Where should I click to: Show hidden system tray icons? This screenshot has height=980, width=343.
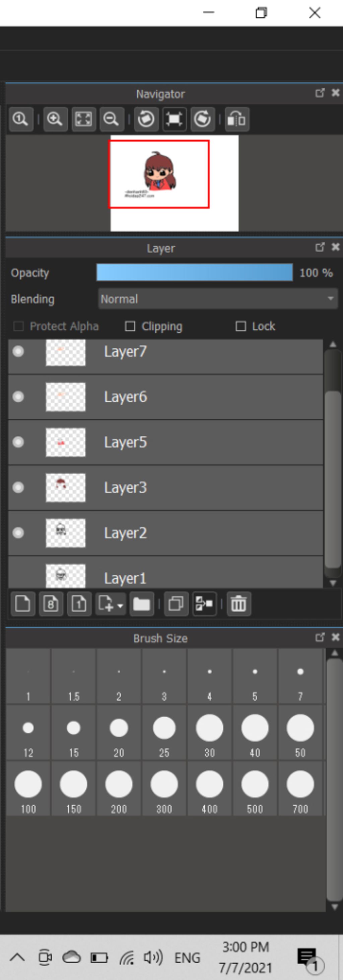pyautogui.click(x=17, y=957)
